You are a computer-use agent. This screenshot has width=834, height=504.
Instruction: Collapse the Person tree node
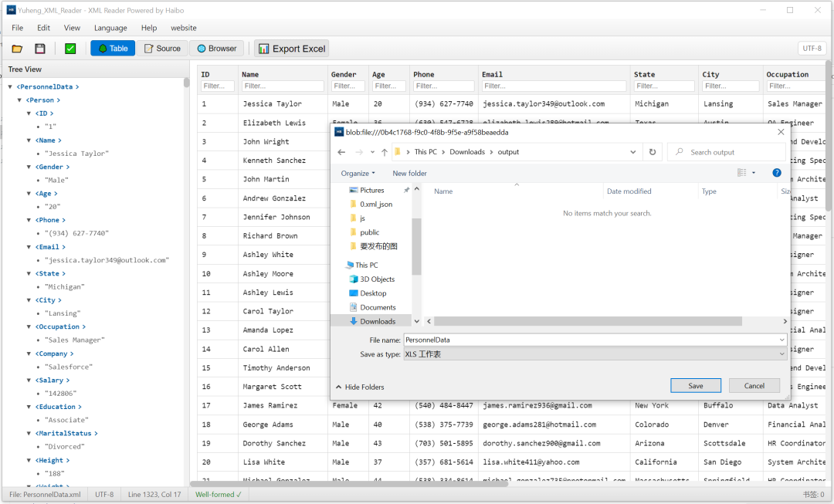pos(19,100)
